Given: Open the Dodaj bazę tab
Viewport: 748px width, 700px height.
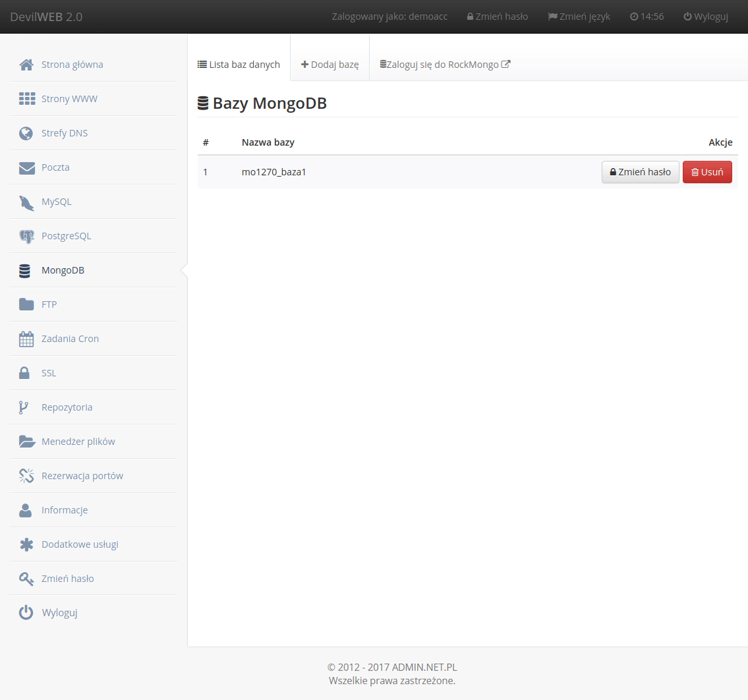Looking at the screenshot, I should 330,64.
